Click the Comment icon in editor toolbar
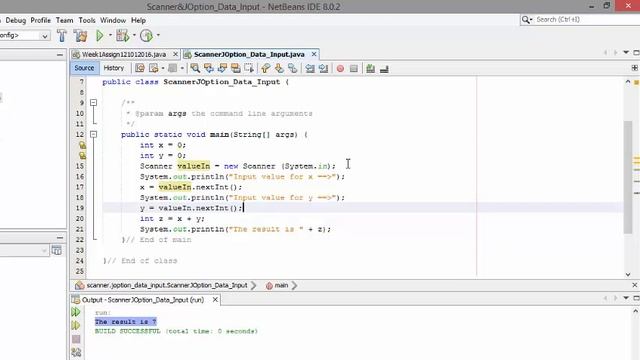Image resolution: width=640 pixels, height=360 pixels. tap(370, 69)
